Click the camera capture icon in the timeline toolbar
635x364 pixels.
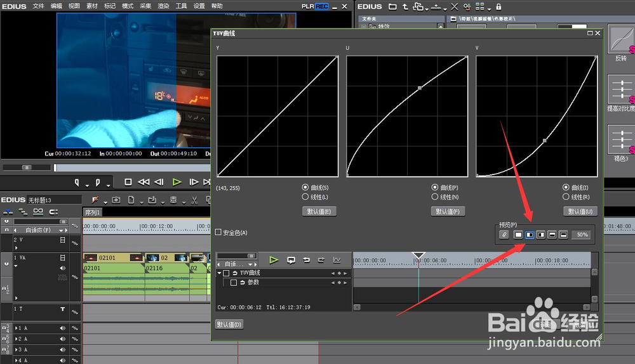[x=116, y=200]
